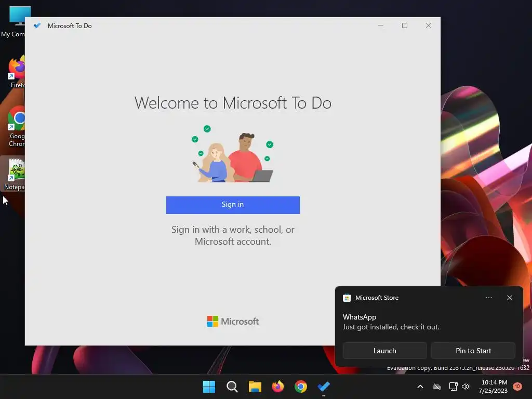Open Search from the taskbar
This screenshot has width=532, height=399.
point(232,387)
